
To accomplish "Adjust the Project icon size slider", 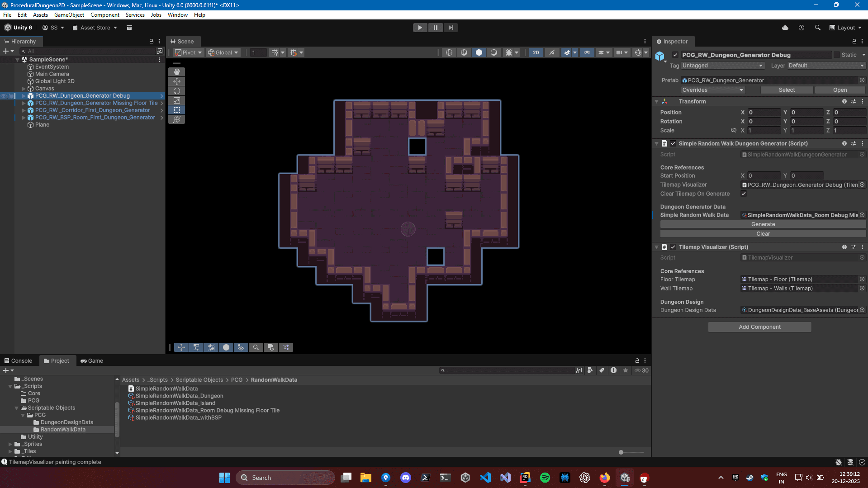I will point(621,452).
